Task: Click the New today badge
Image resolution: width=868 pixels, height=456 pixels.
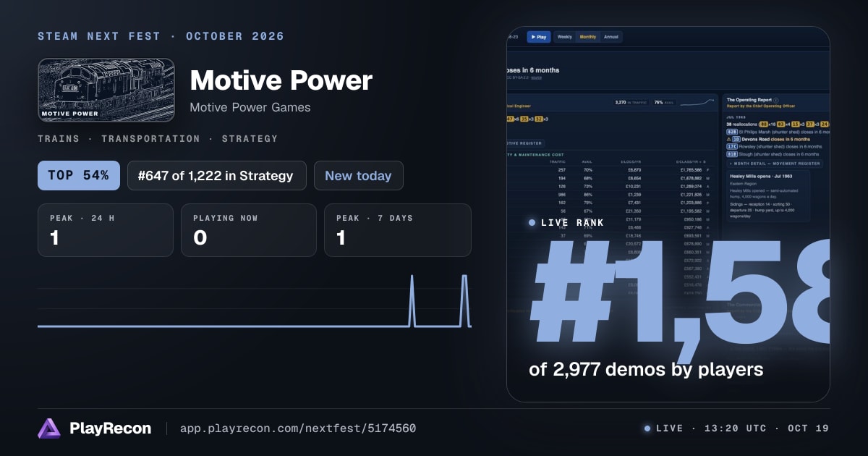Action: pos(358,175)
